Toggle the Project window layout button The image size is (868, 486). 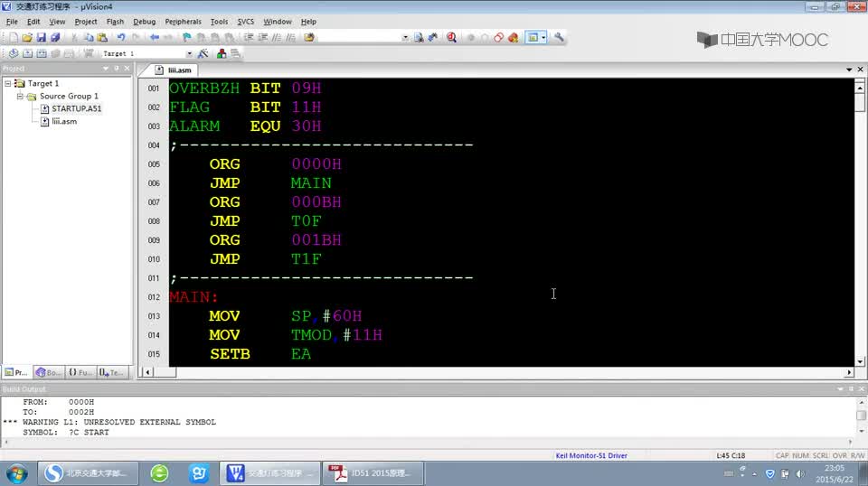[x=533, y=38]
